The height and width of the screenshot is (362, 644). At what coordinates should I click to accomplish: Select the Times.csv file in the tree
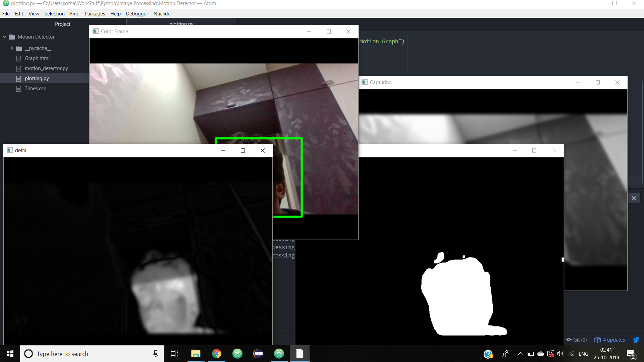(35, 88)
